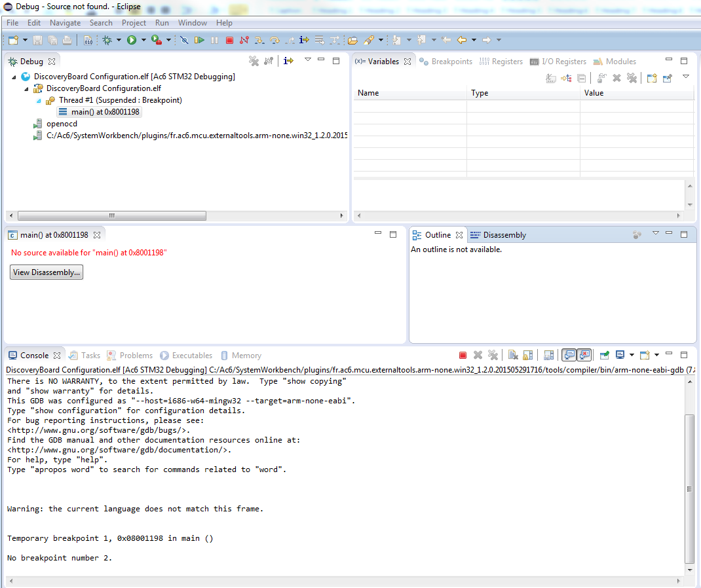Click Skip All Breakpoints icon

184,40
